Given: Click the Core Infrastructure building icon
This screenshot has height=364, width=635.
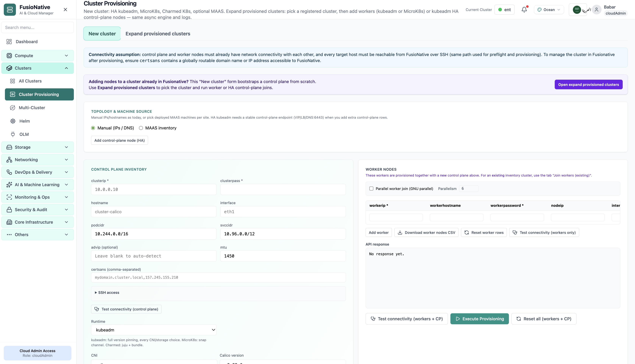Looking at the screenshot, I should click(9, 222).
